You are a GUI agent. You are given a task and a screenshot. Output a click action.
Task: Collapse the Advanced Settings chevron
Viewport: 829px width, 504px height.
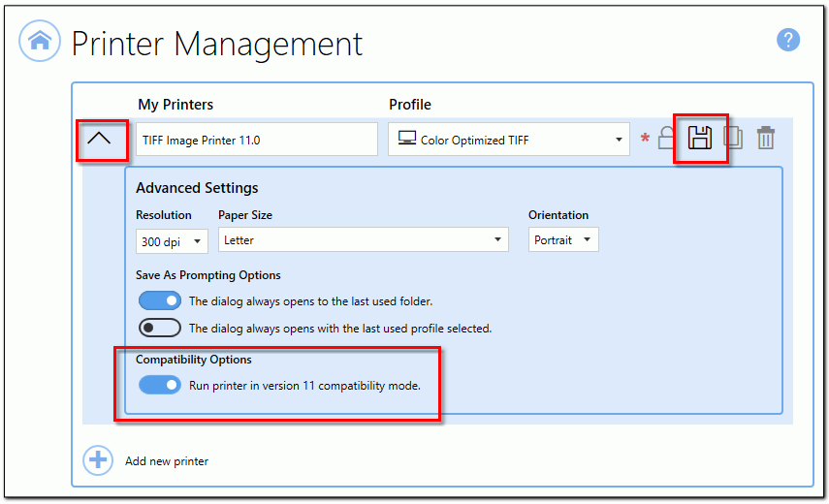99,139
